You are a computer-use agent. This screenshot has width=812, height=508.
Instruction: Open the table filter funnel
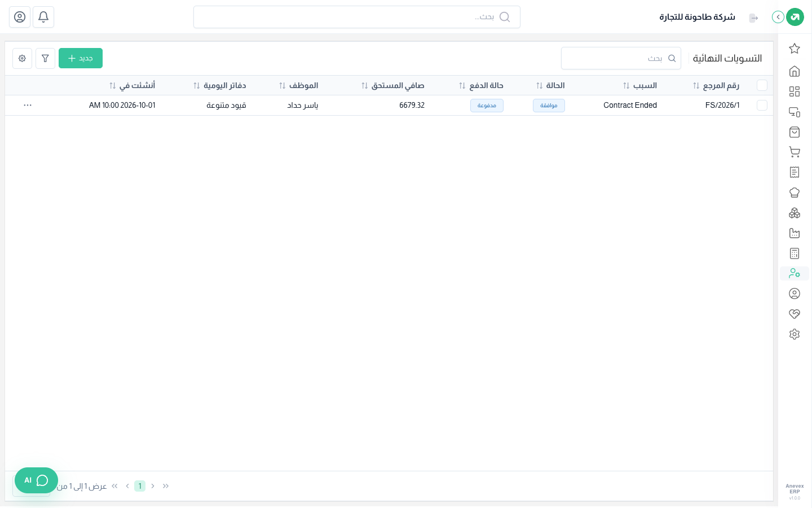(45, 58)
